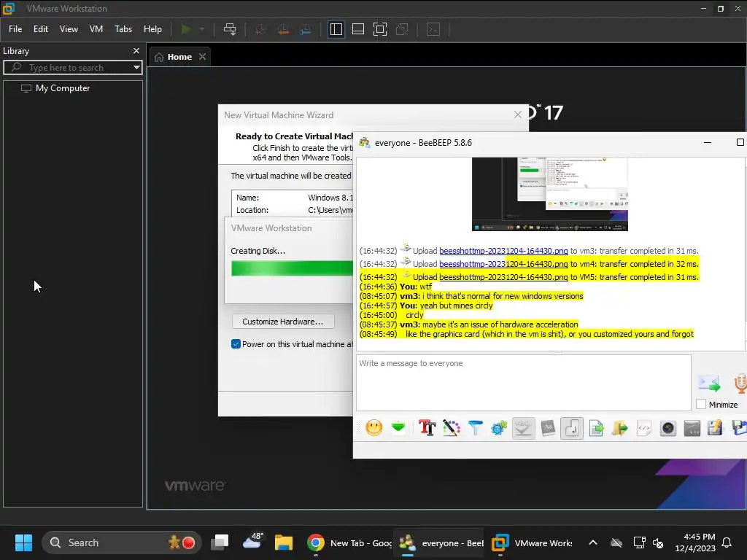Open the screenshot thumbnail in chat
747x560 pixels.
click(x=549, y=194)
